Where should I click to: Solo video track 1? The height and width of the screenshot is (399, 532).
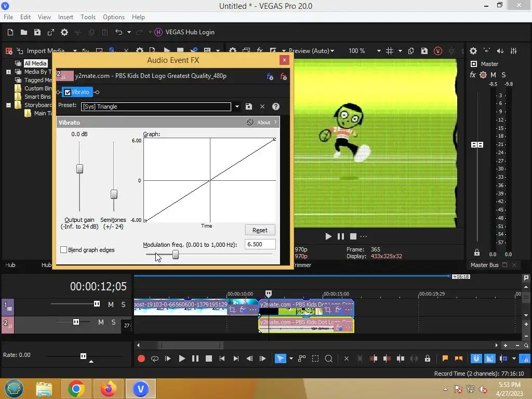tap(124, 304)
